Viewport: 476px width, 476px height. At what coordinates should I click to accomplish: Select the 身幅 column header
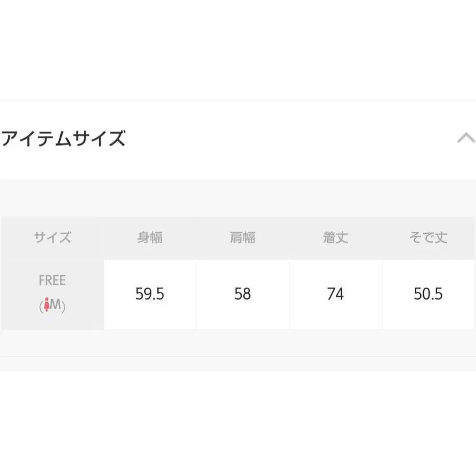pyautogui.click(x=150, y=237)
